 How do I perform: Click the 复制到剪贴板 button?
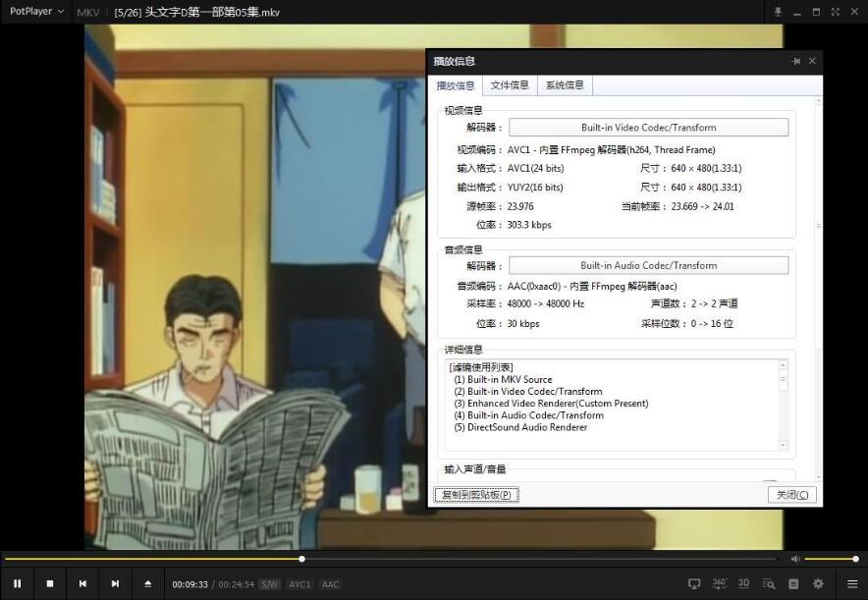[475, 494]
